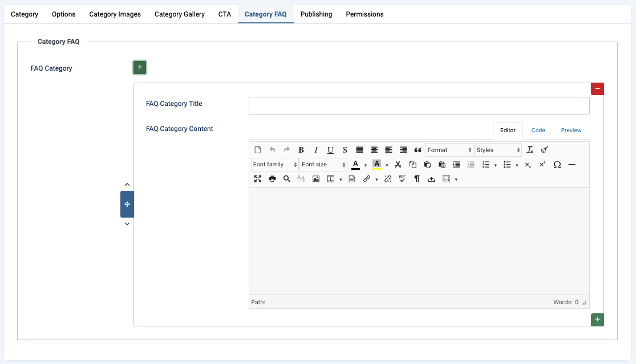Insert a blockquote with the quote icon

point(418,150)
